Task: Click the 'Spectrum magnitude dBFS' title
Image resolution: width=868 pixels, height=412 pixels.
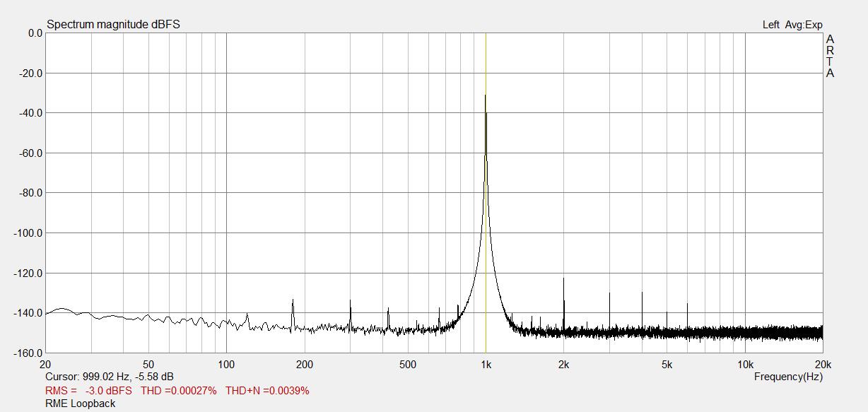Action: (113, 24)
